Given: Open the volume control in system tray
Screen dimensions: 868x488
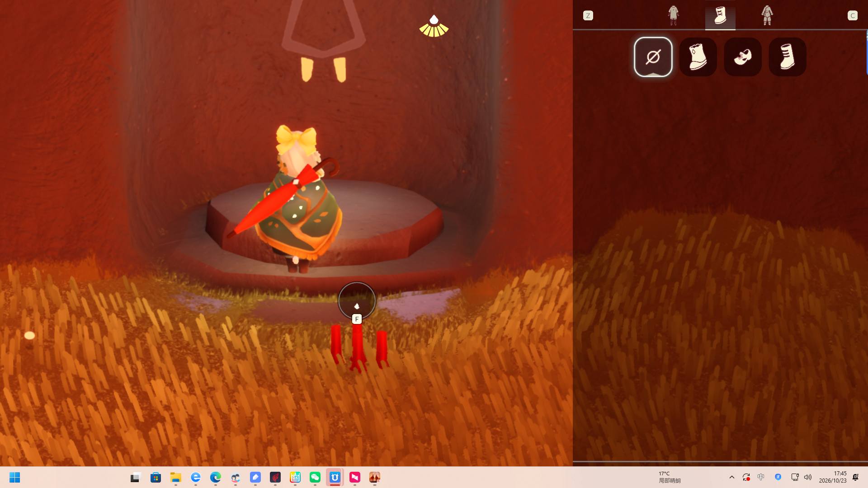Looking at the screenshot, I should 808,477.
